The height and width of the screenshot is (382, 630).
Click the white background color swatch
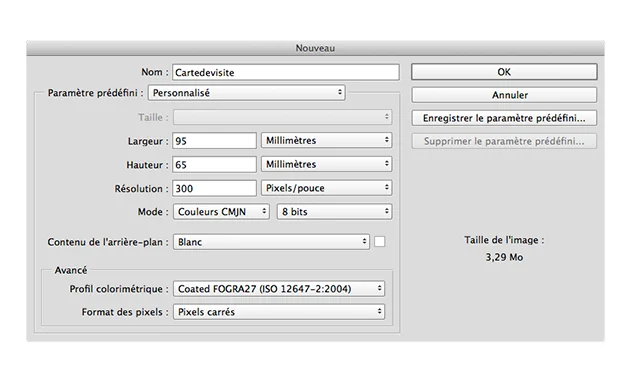[380, 241]
